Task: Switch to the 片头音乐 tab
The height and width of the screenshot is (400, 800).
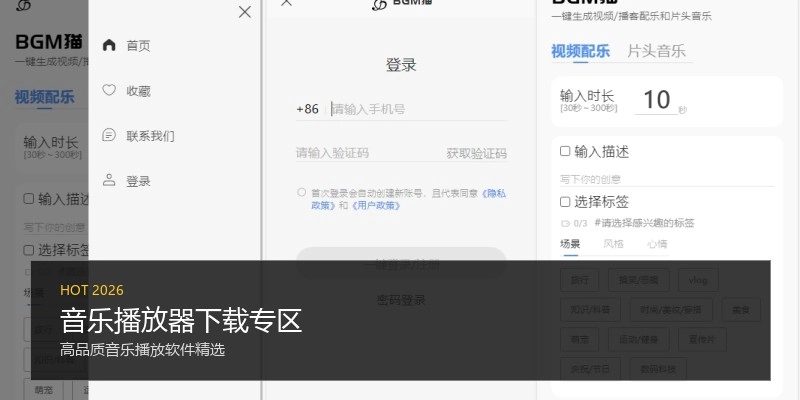Action: click(656, 51)
